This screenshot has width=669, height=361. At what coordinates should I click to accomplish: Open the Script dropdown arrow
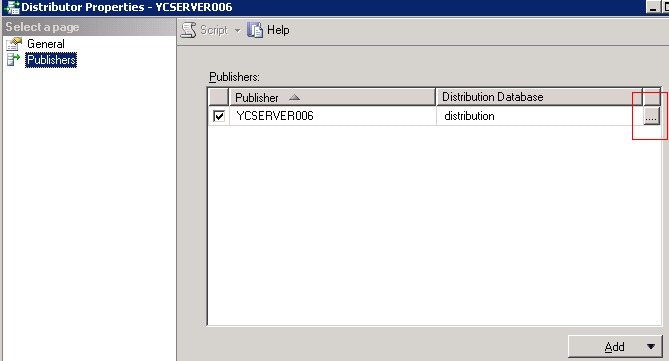click(238, 31)
